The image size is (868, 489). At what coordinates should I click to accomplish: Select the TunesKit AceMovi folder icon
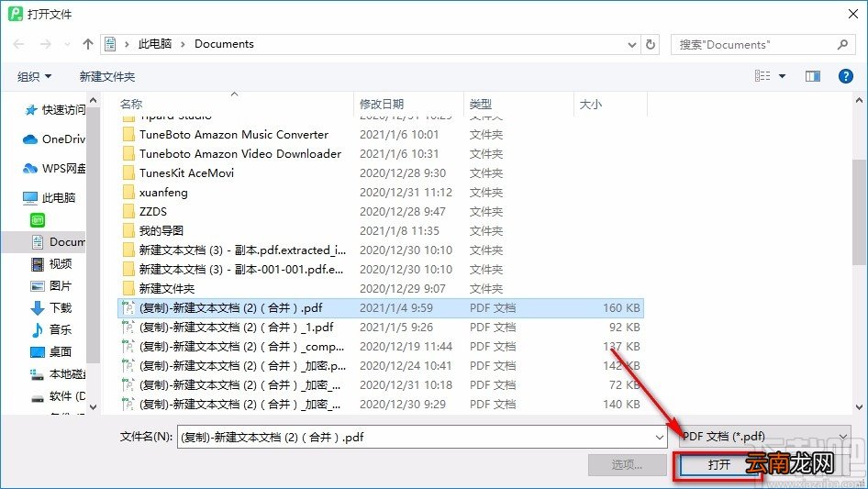coord(128,172)
